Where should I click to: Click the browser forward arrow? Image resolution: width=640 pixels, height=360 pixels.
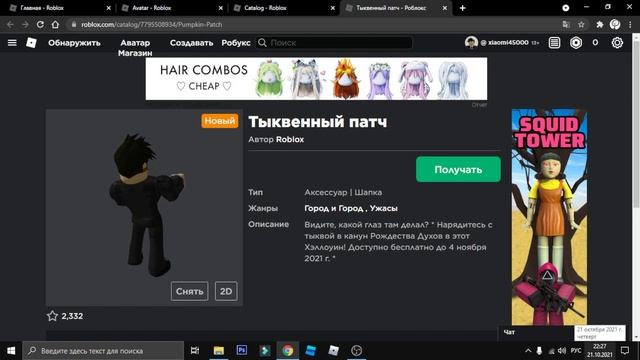point(25,24)
